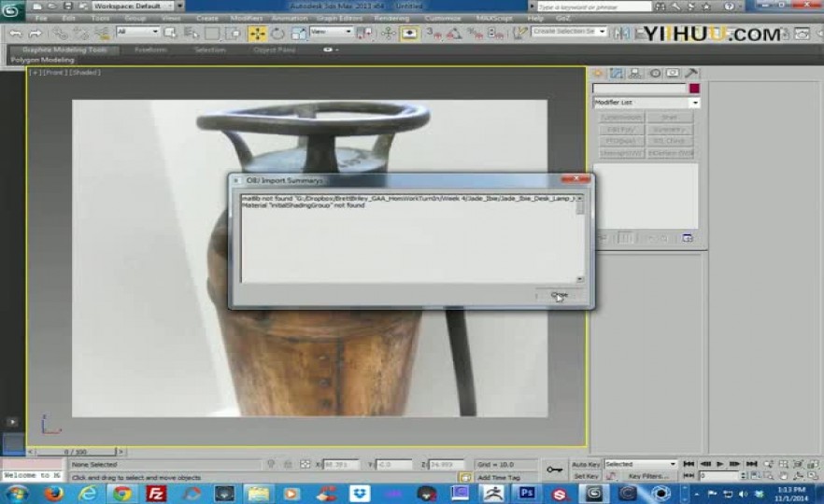Viewport: 824px width, 504px height.
Task: Expand the Modifier List dropdown
Action: coord(646,103)
